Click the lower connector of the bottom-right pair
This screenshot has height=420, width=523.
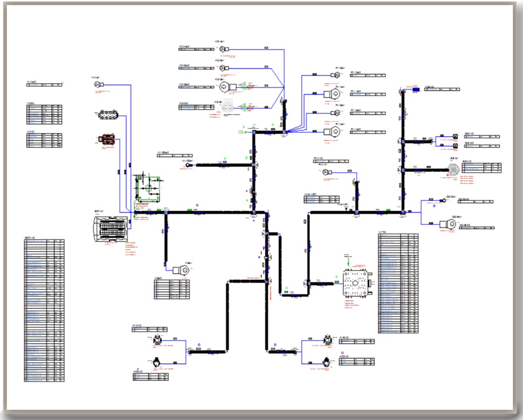(x=326, y=363)
